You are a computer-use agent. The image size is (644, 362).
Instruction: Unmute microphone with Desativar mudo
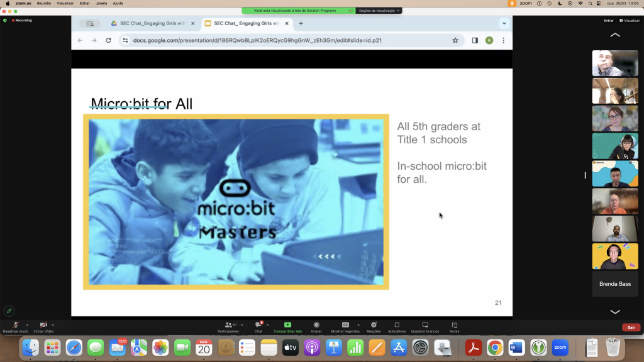[x=15, y=326]
